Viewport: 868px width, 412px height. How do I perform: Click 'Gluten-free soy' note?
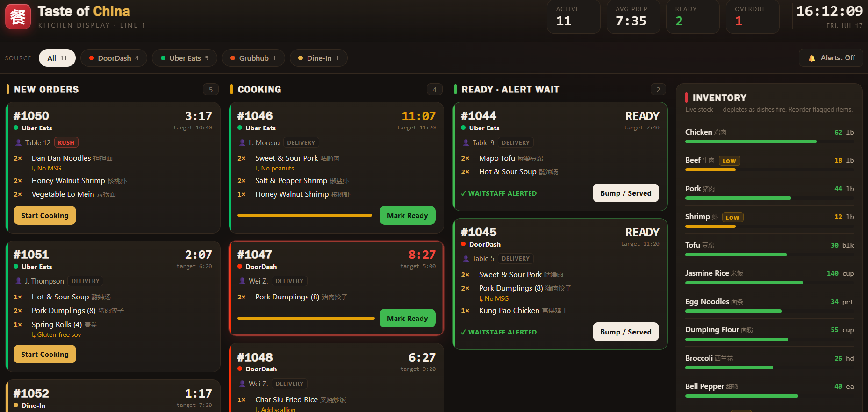point(57,334)
